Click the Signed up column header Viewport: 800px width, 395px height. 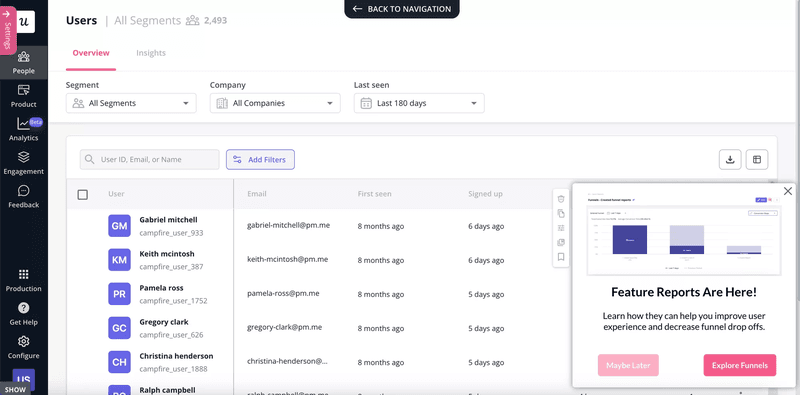pos(485,194)
